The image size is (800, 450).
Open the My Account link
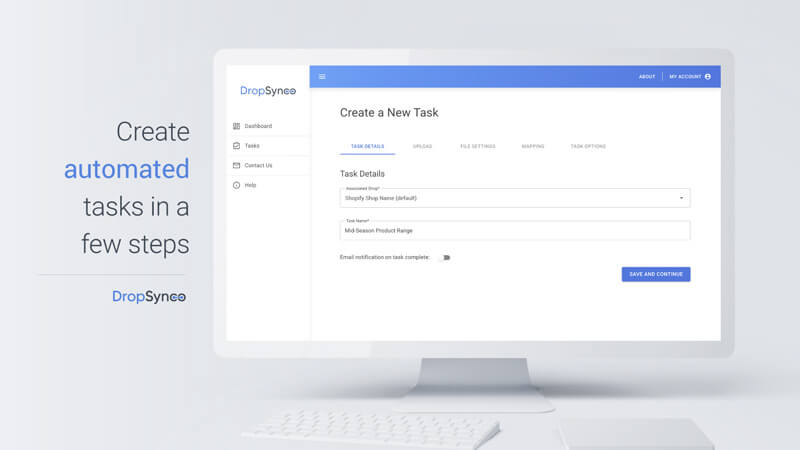(685, 77)
